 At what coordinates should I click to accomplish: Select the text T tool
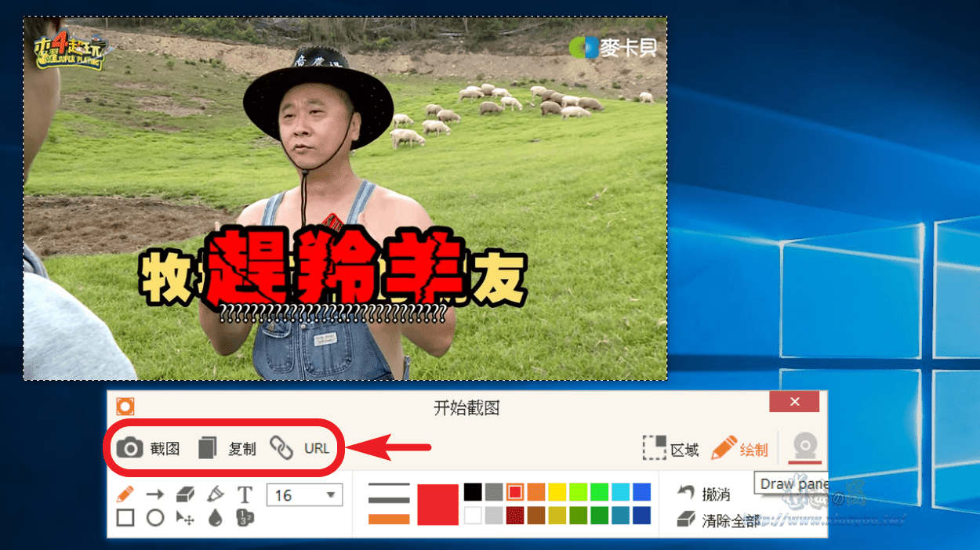245,494
